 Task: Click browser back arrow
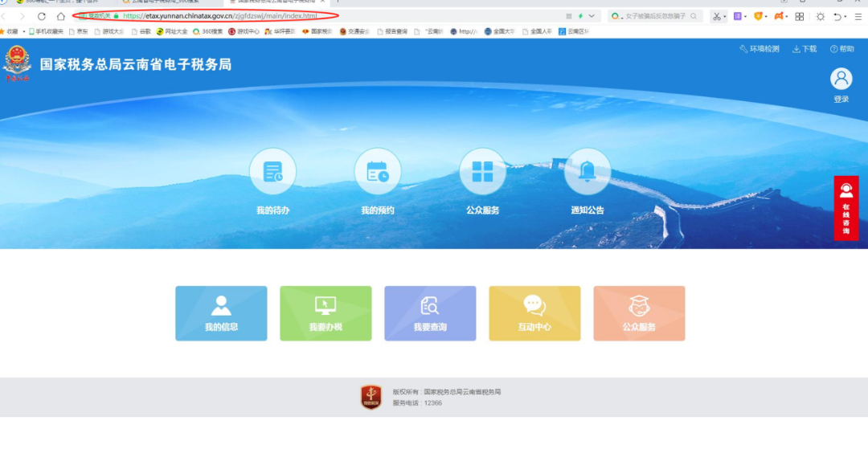[3, 17]
